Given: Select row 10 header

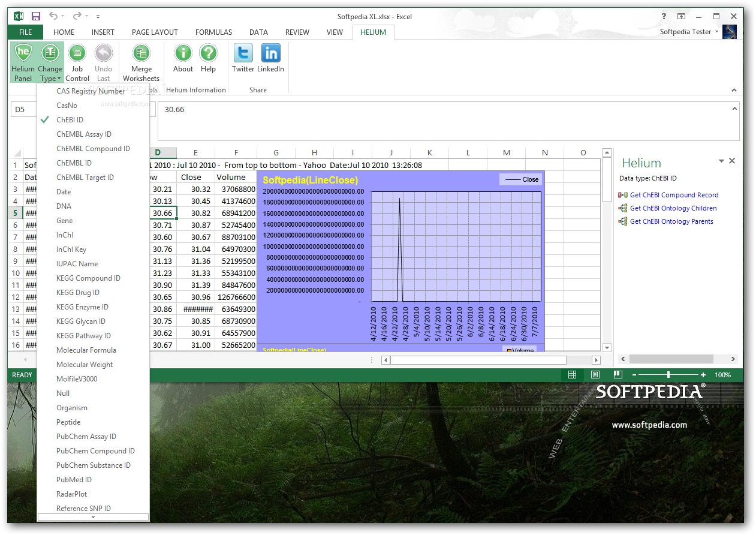Looking at the screenshot, I should [16, 273].
